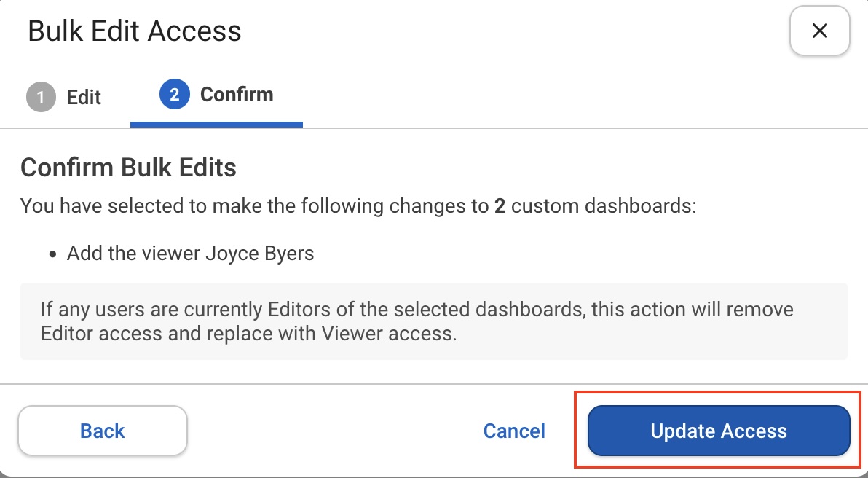Click the gray step 1 circle
This screenshot has width=868, height=478.
click(x=41, y=97)
